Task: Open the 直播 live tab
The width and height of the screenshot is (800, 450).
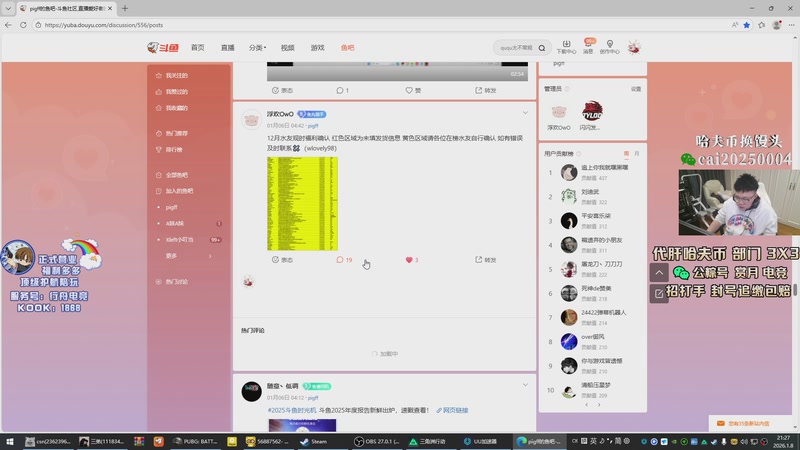Action: tap(228, 47)
